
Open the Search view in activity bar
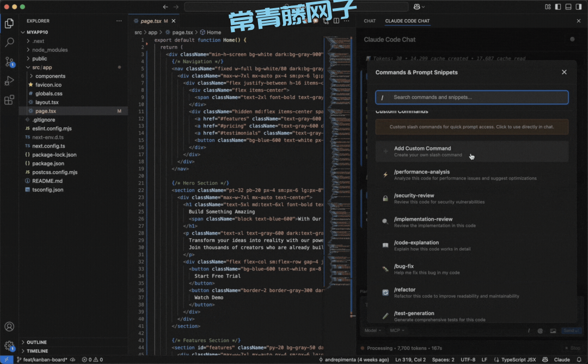tap(9, 42)
